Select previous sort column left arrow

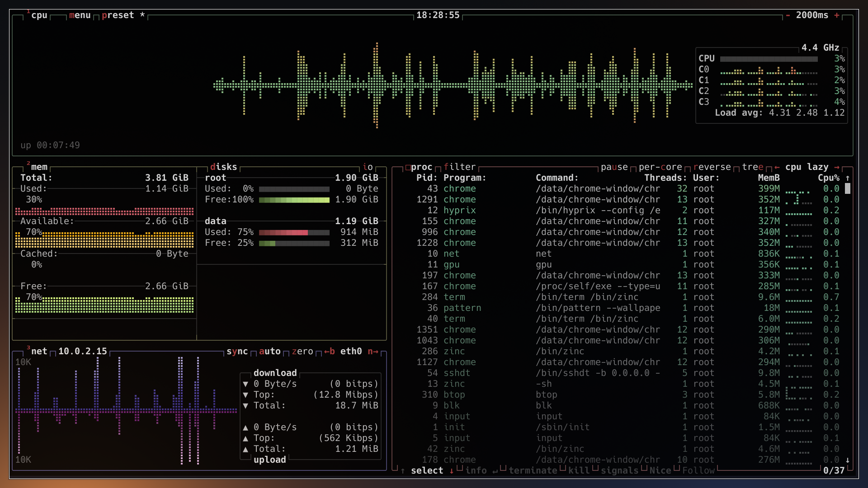[777, 167]
